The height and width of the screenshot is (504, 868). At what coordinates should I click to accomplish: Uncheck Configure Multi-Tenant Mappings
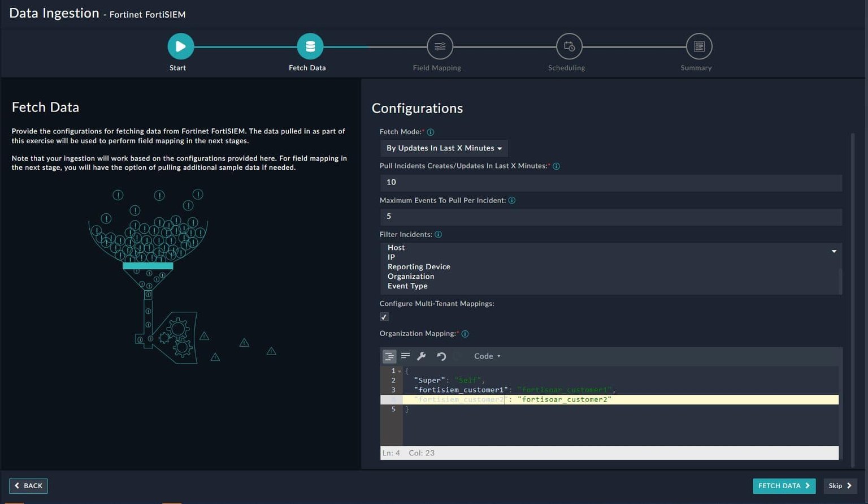[x=384, y=317]
